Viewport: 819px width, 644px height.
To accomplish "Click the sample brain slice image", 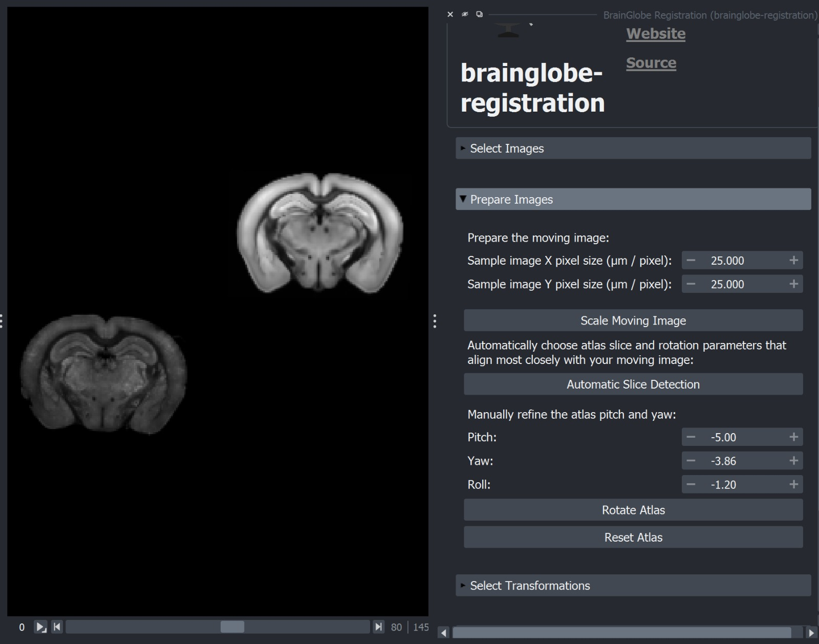I will pos(104,374).
